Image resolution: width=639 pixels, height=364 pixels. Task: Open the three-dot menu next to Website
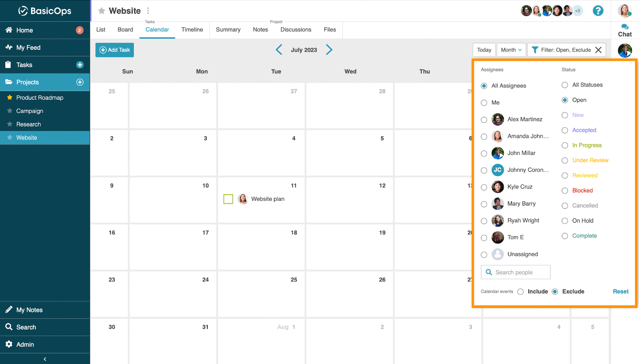(148, 11)
